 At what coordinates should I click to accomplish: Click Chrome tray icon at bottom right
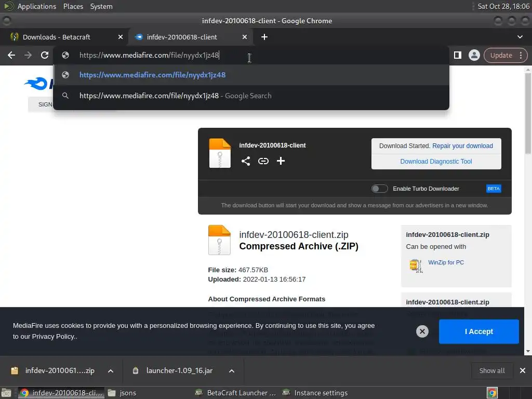click(x=492, y=393)
